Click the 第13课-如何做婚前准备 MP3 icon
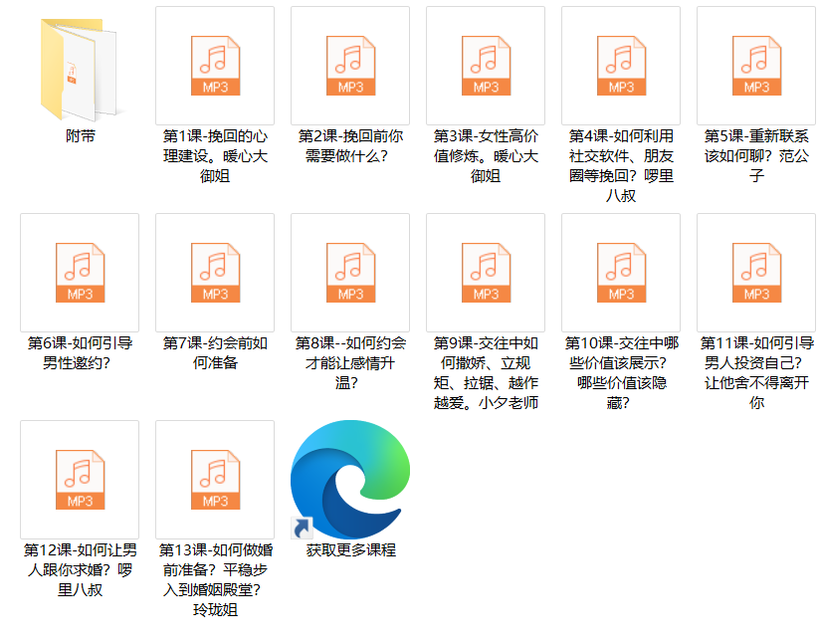This screenshot has height=644, width=819. coord(215,480)
